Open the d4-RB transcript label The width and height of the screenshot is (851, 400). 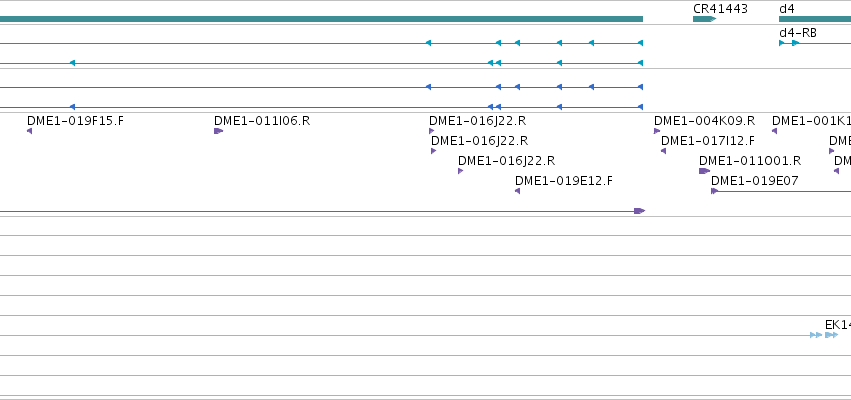797,33
